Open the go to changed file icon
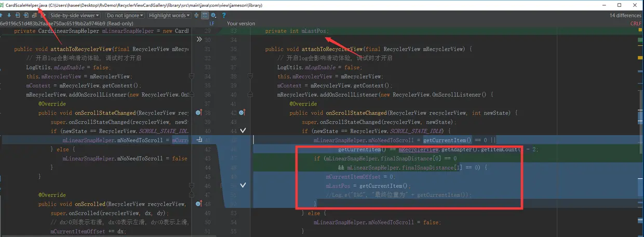 click(x=34, y=16)
